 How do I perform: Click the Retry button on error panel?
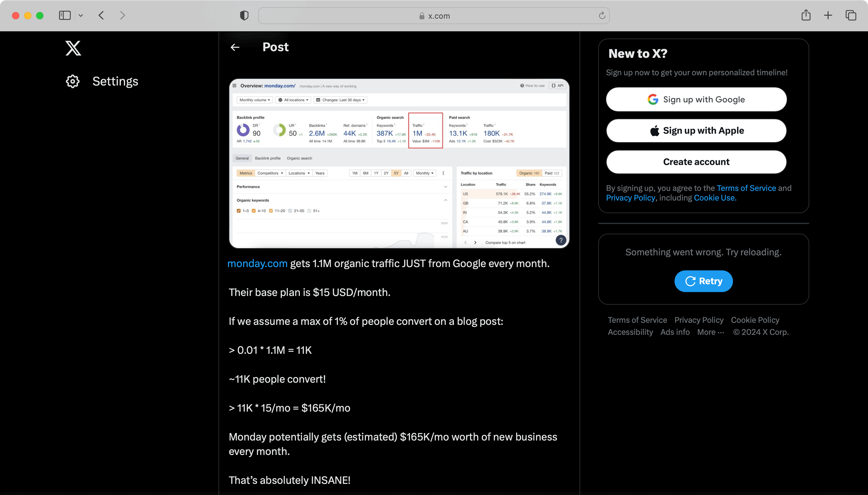pos(703,281)
